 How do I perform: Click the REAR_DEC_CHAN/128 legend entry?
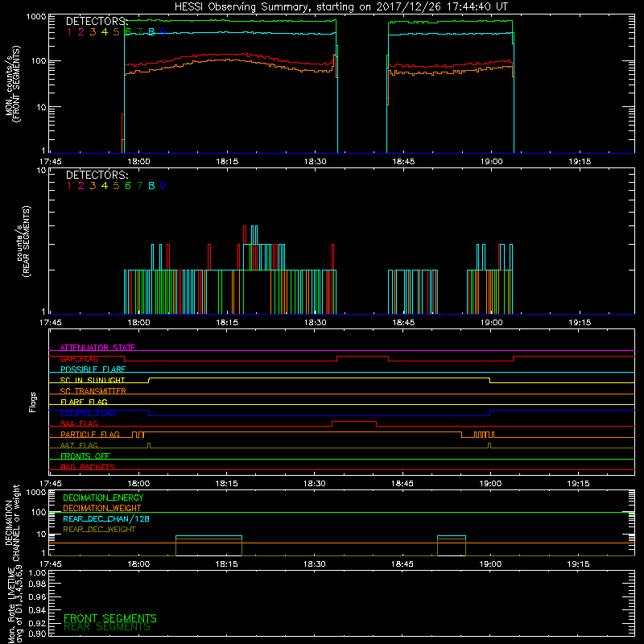click(106, 519)
